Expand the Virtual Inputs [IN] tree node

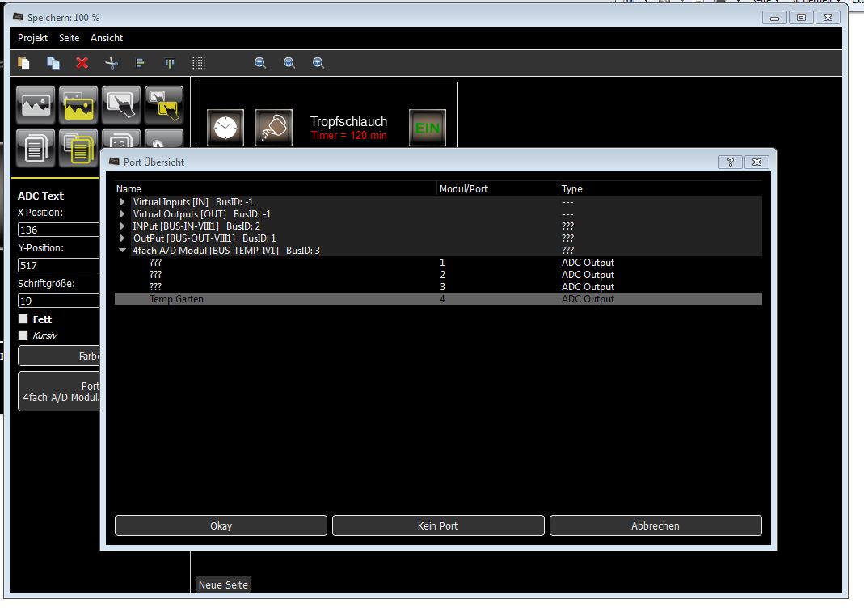[x=123, y=202]
